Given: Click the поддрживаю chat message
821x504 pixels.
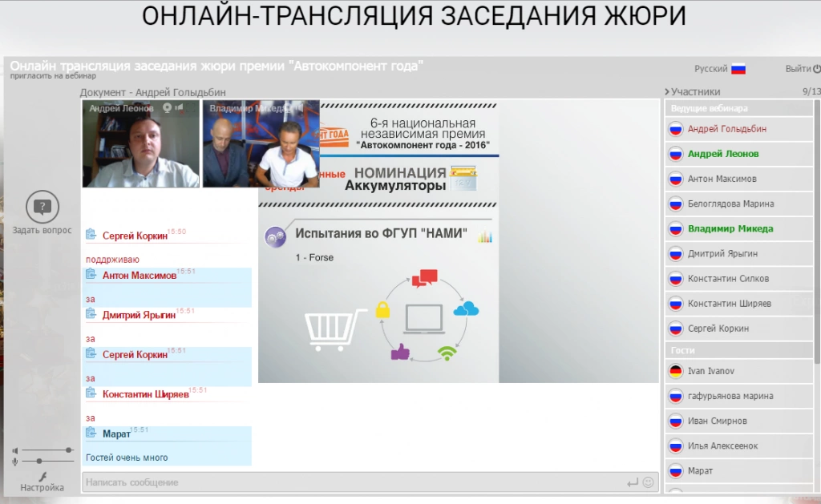Looking at the screenshot, I should 112,259.
